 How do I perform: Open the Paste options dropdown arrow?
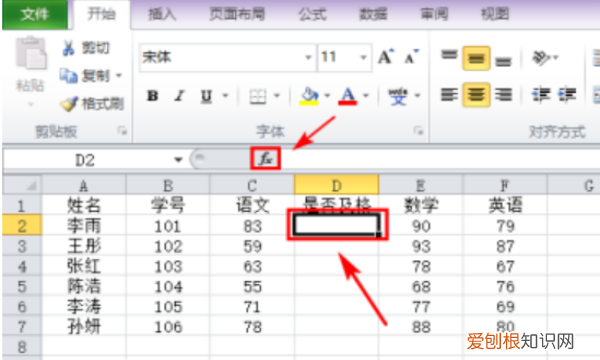[x=31, y=104]
